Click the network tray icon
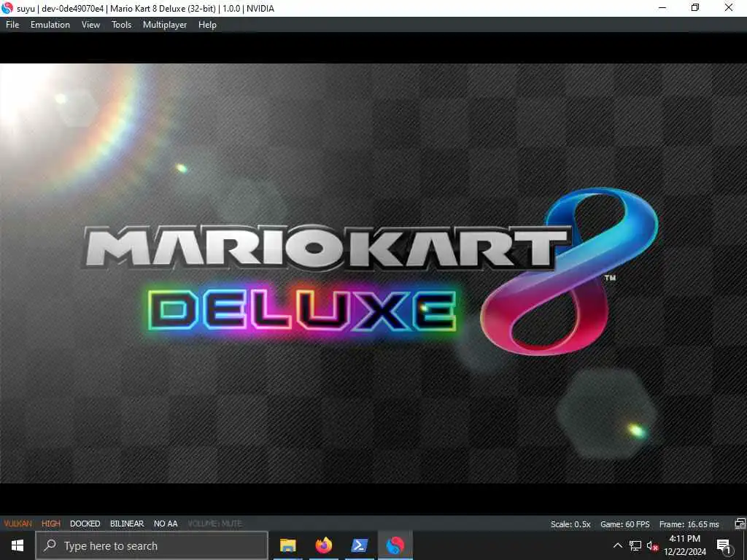 [635, 545]
